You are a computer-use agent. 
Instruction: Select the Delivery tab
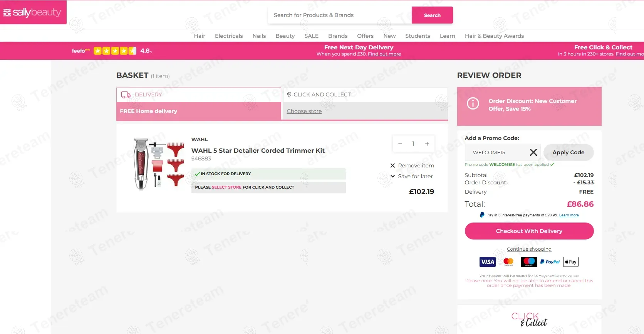click(199, 95)
